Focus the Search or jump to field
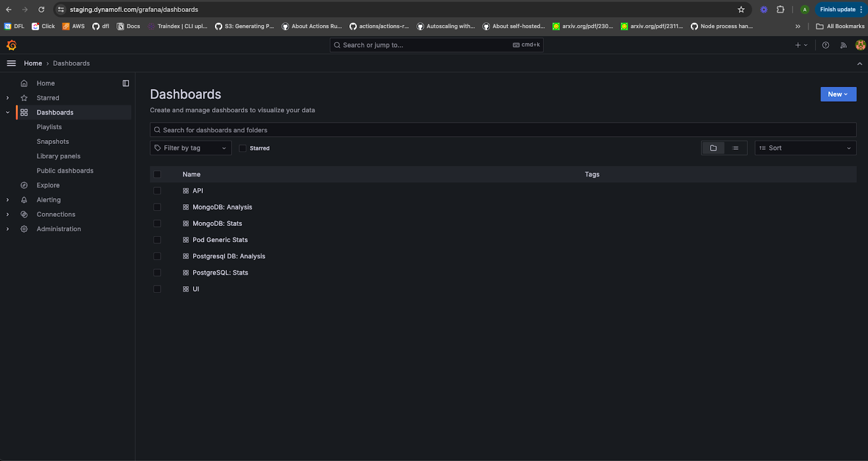The width and height of the screenshot is (868, 461). [437, 45]
